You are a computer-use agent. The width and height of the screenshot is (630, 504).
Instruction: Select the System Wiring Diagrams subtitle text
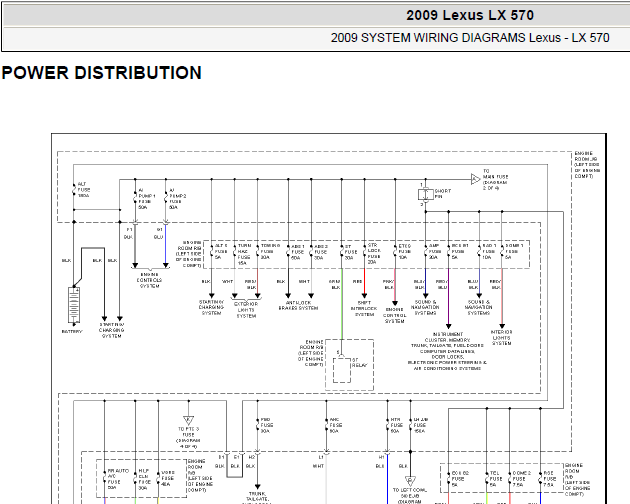click(x=470, y=38)
